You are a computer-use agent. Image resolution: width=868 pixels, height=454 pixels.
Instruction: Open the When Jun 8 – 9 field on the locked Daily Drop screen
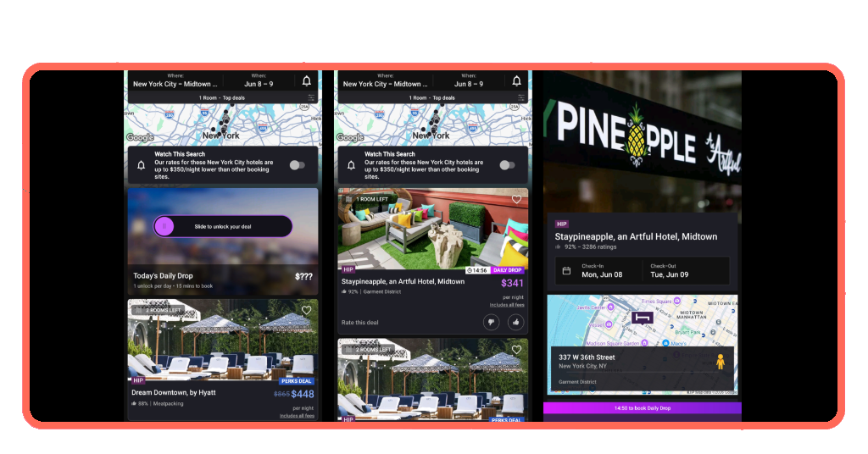click(x=259, y=80)
